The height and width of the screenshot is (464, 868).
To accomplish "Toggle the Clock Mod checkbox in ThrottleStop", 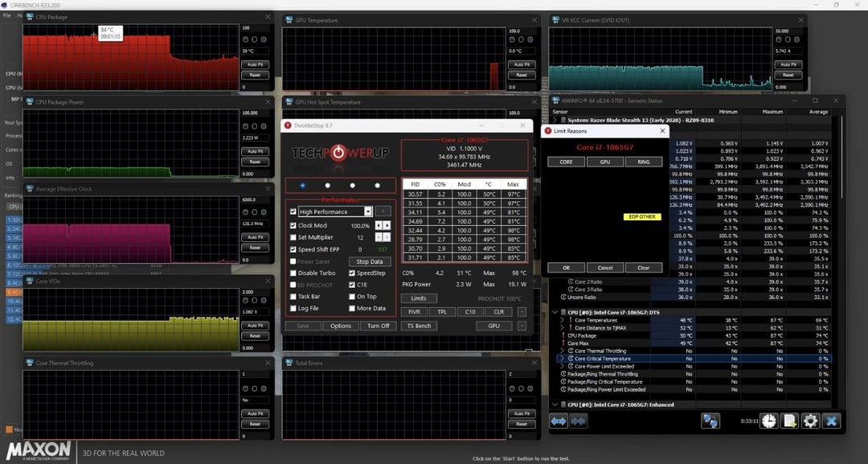I will point(293,226).
